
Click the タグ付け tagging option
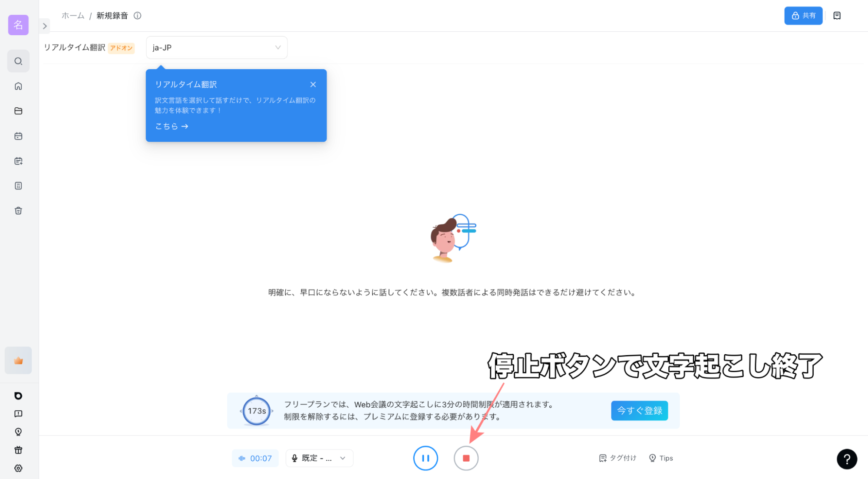(617, 458)
